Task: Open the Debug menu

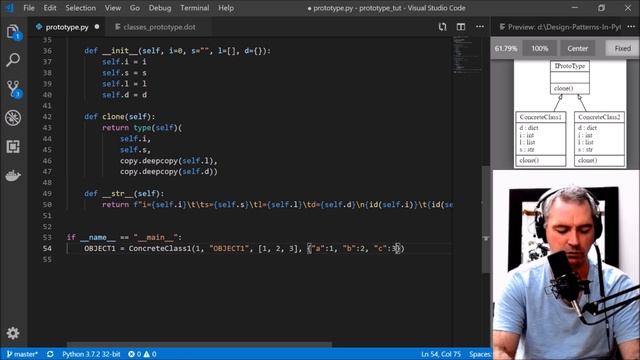Action: pos(160,8)
